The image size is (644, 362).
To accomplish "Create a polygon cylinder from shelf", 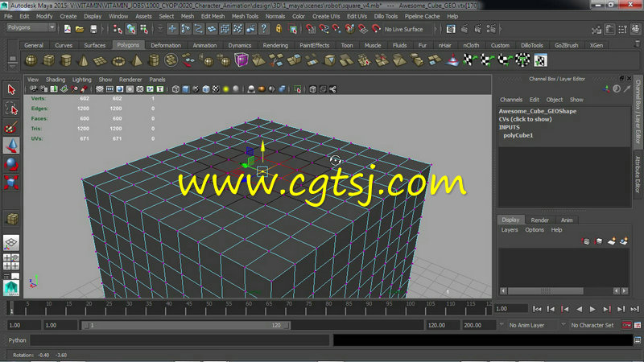I will click(66, 61).
